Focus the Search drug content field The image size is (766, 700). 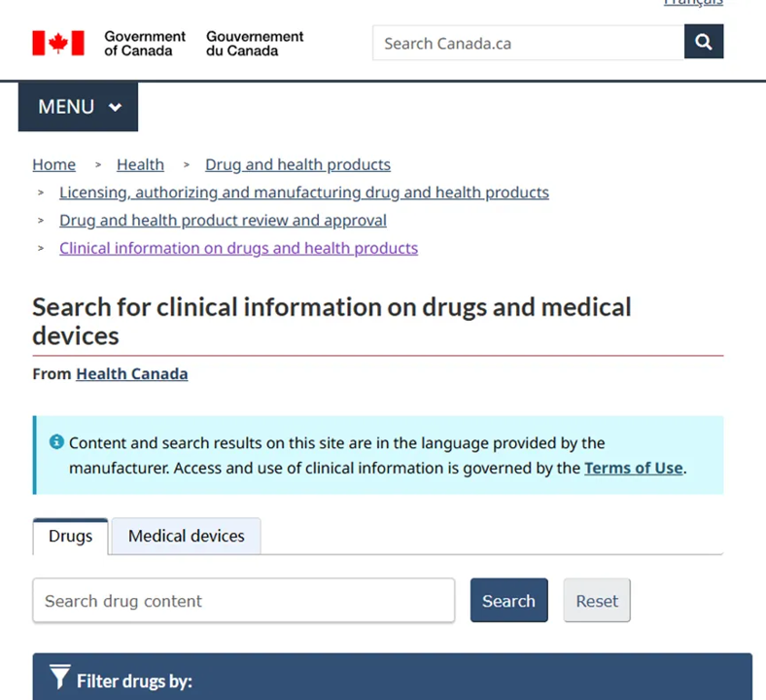click(244, 601)
